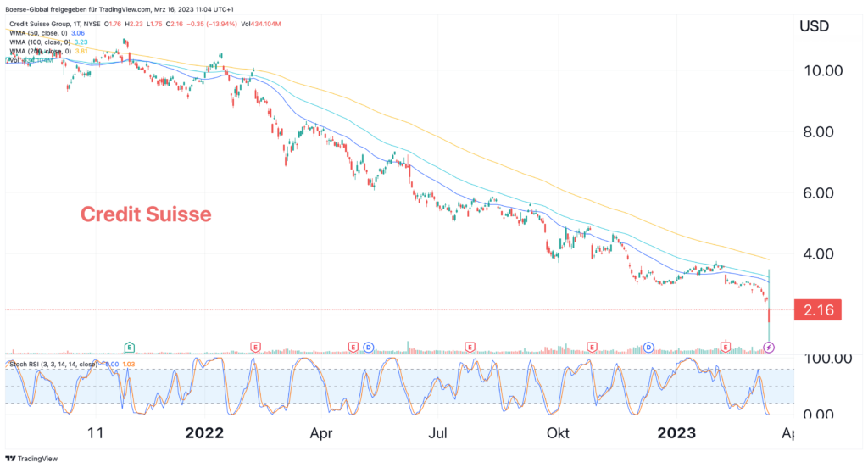This screenshot has width=868, height=468.
Task: Click the green E earnings marker
Action: coord(130,347)
